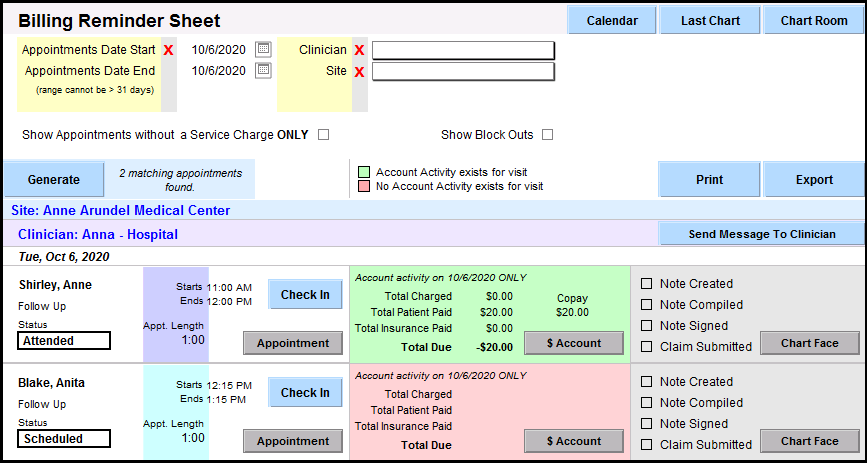Clear Appointments Date Start with red X
867x463 pixels.
point(168,50)
